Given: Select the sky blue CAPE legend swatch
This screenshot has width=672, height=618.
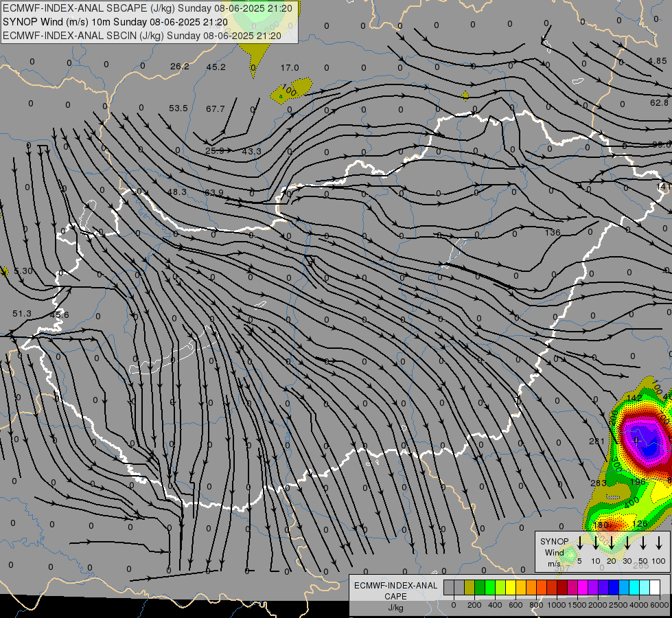Looking at the screenshot, I should 625,587.
